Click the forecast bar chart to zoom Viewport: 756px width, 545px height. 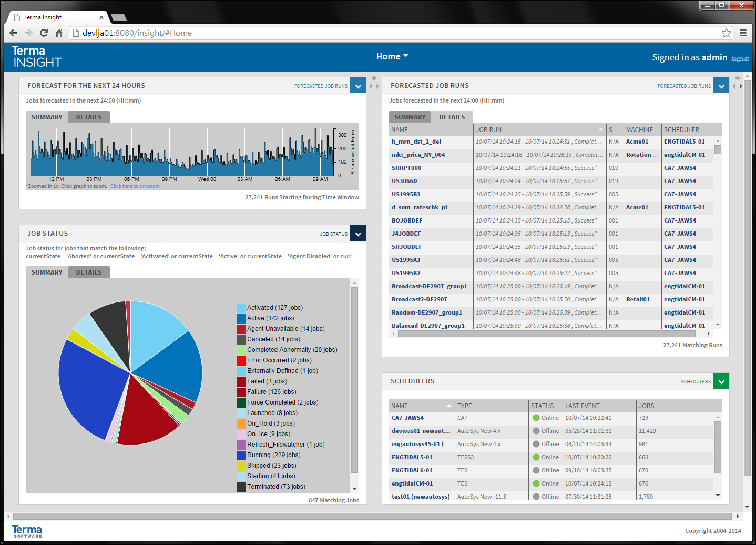point(182,152)
